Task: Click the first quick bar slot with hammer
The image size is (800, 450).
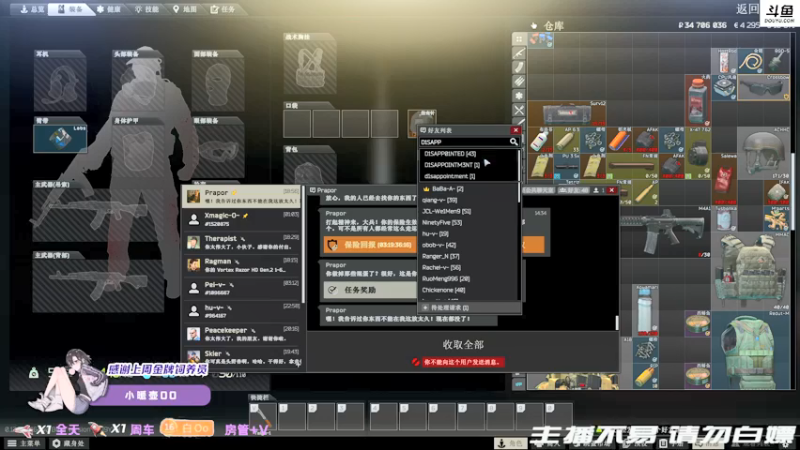Action: [262, 416]
